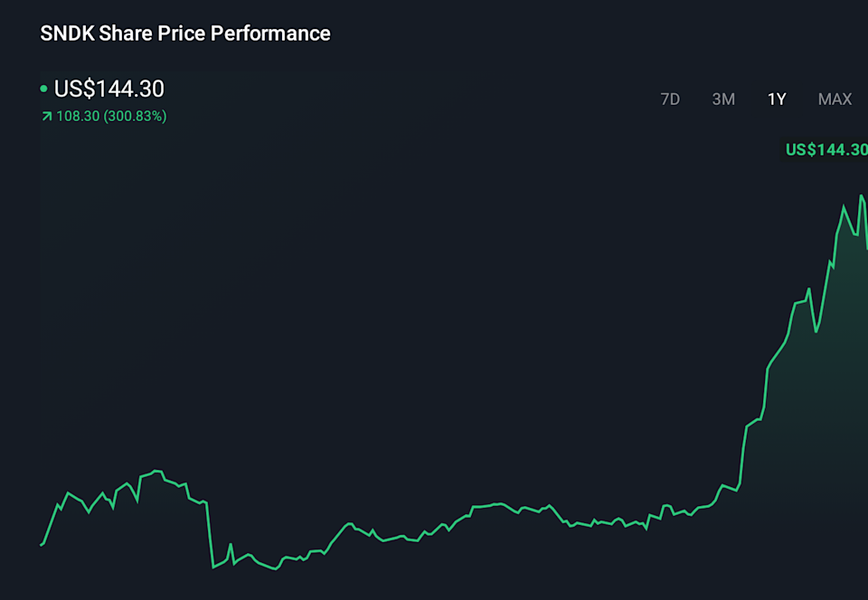Viewport: 868px width, 600px height.
Task: Click the US$144.30 current price text
Action: (x=109, y=89)
